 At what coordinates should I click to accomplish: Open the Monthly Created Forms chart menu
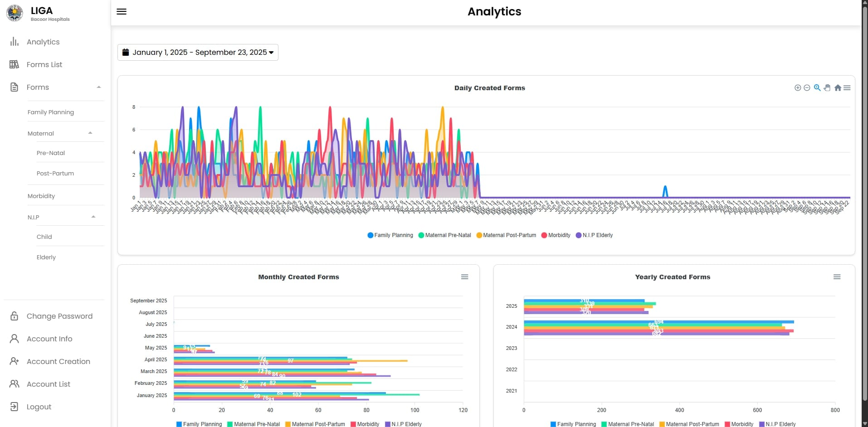point(464,277)
